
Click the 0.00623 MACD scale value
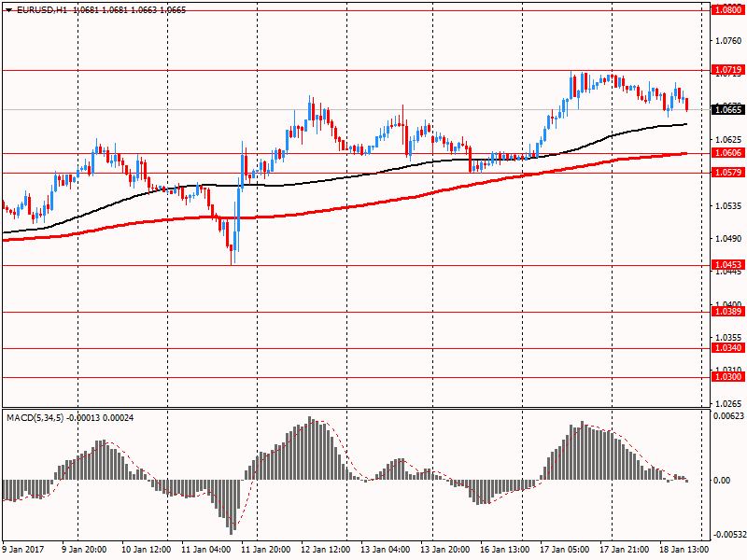tap(728, 416)
